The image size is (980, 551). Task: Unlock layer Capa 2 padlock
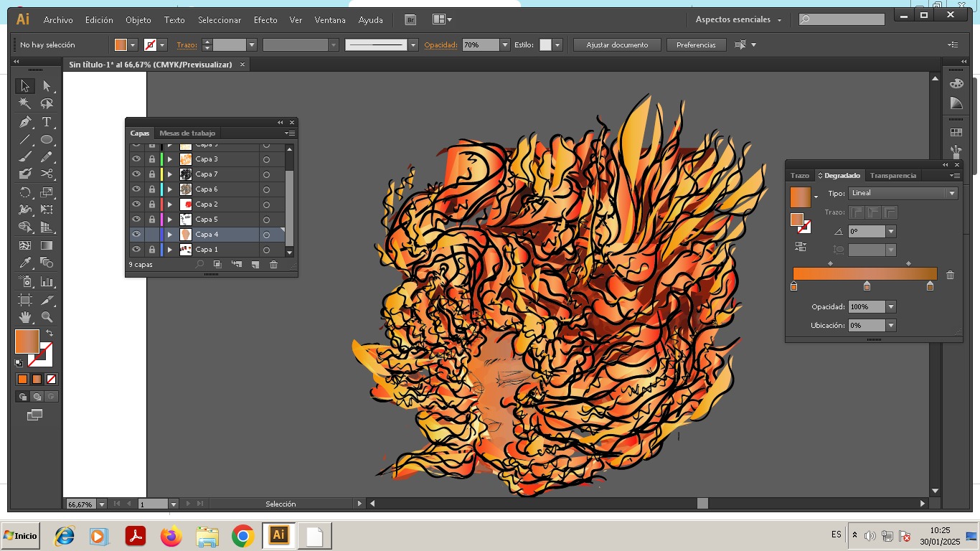152,204
